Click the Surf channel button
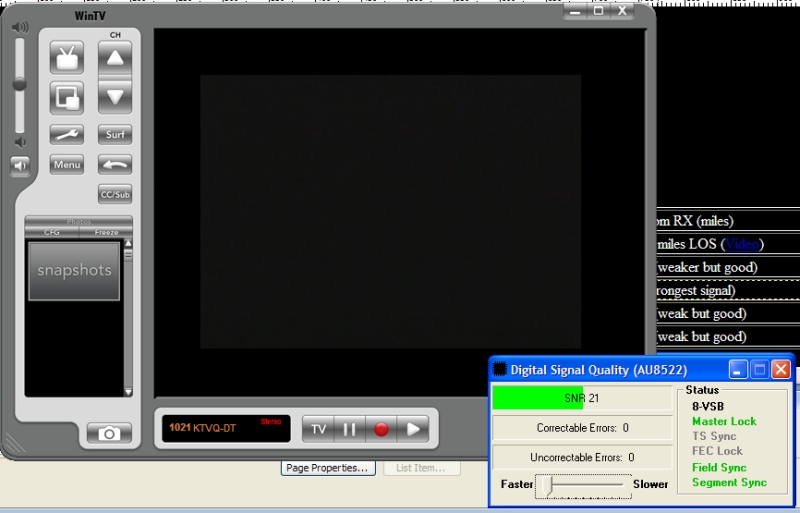This screenshot has width=800, height=513. 115,134
